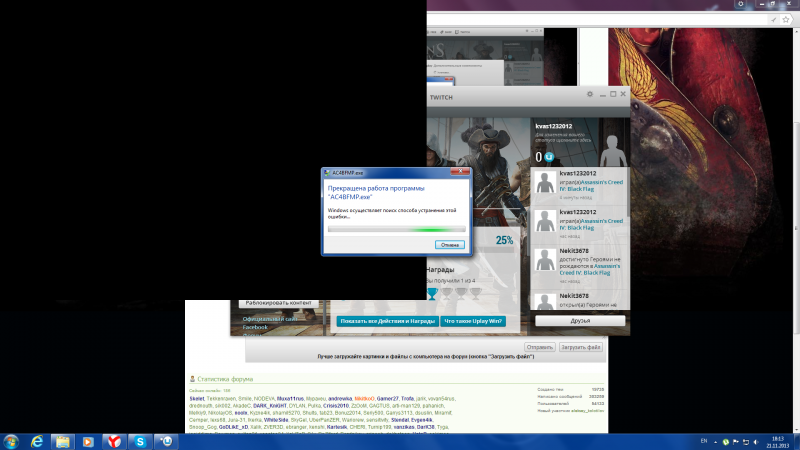Click kvas1232012 profile avatar in Uplay header
Image resolution: width=800 pixels, height=450 pixels.
point(612,151)
